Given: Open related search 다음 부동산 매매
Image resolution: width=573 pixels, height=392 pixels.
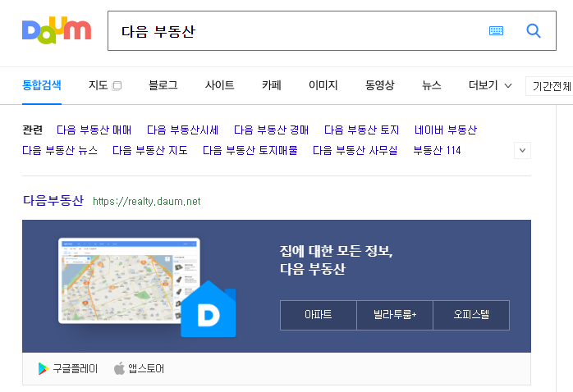Looking at the screenshot, I should (94, 130).
